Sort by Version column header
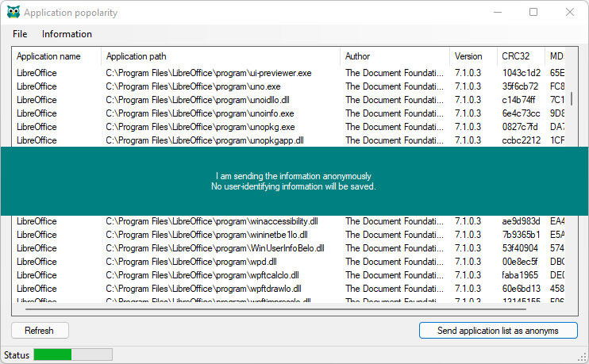This screenshot has height=364, width=589. (x=473, y=56)
